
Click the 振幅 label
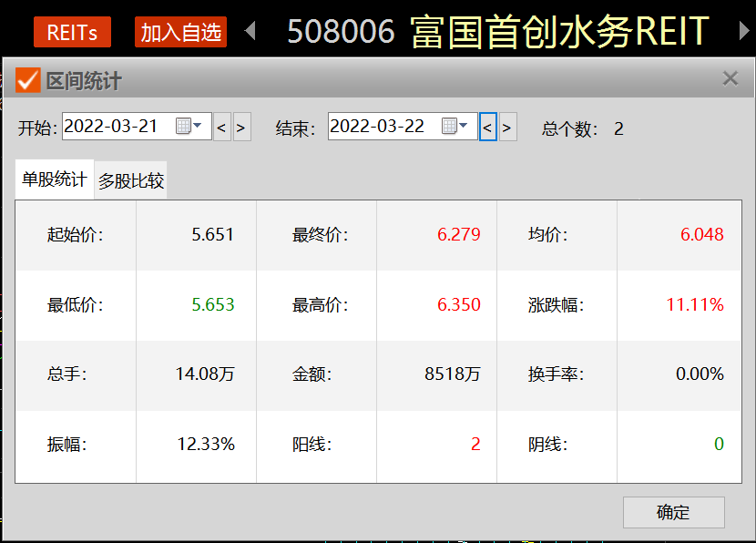(67, 444)
